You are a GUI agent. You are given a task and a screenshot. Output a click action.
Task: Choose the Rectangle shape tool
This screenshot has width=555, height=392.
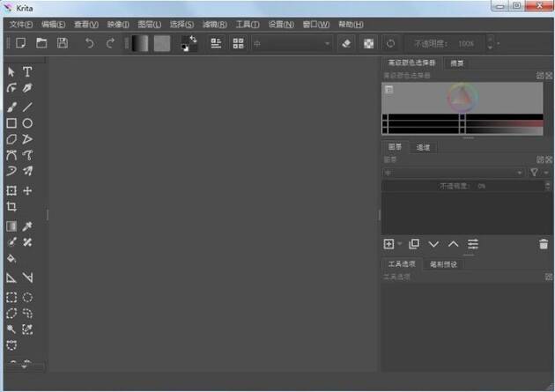point(11,123)
